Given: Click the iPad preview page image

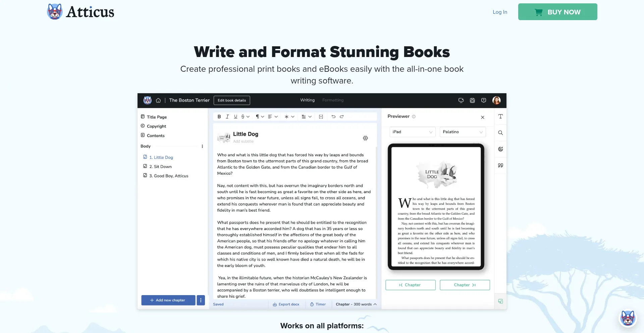Looking at the screenshot, I should click(436, 207).
